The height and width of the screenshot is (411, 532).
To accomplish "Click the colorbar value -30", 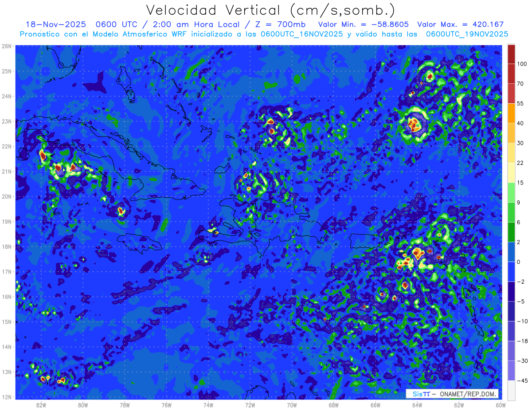I will tap(522, 360).
